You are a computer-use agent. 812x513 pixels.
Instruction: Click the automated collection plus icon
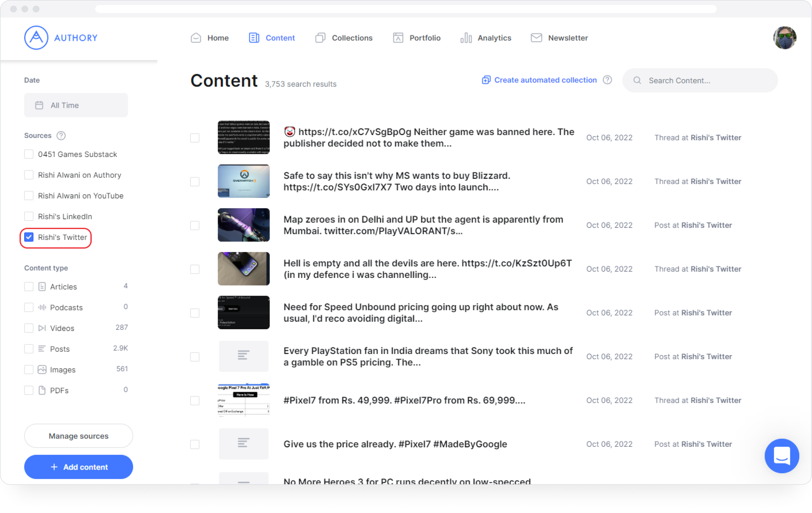[486, 80]
